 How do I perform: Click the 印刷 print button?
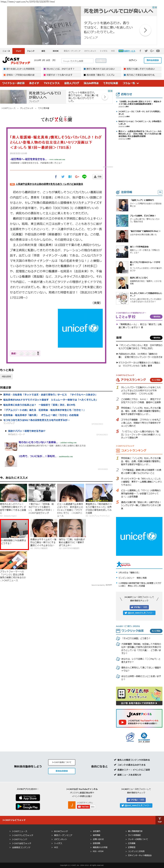point(97,177)
